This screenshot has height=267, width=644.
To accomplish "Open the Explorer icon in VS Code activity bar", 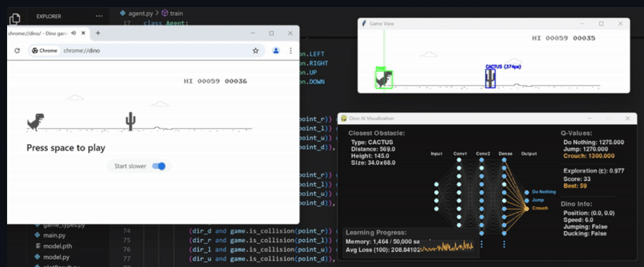I will click(x=15, y=19).
